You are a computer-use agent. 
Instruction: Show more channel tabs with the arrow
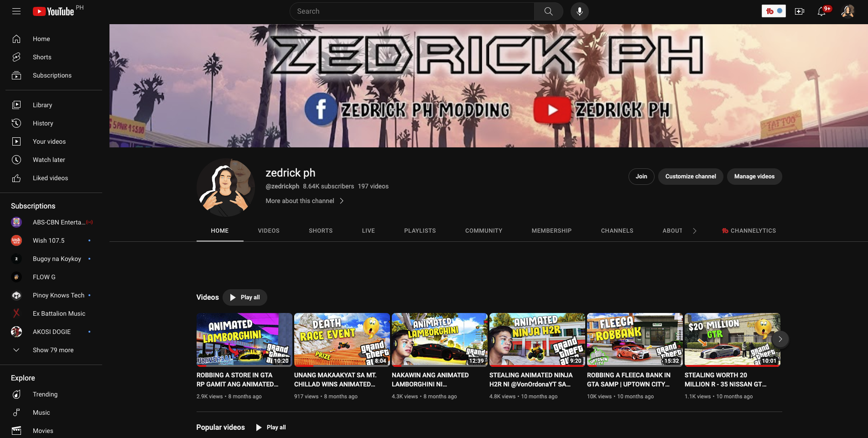click(695, 231)
